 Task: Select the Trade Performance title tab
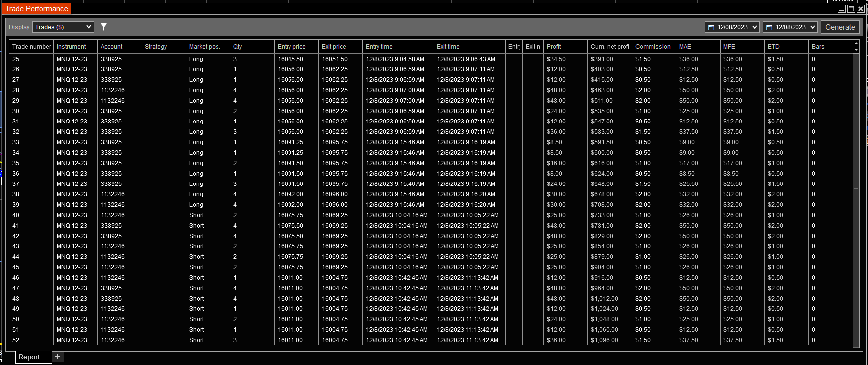tap(37, 9)
